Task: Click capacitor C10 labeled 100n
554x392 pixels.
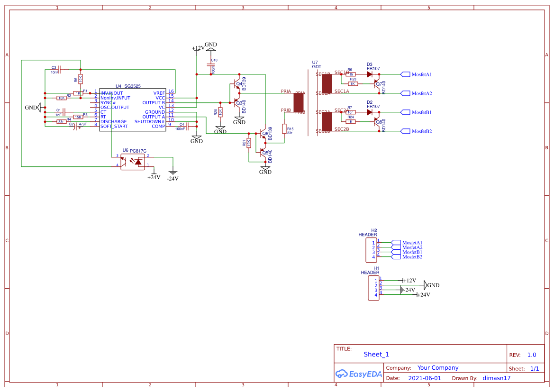Action: pyautogui.click(x=210, y=64)
